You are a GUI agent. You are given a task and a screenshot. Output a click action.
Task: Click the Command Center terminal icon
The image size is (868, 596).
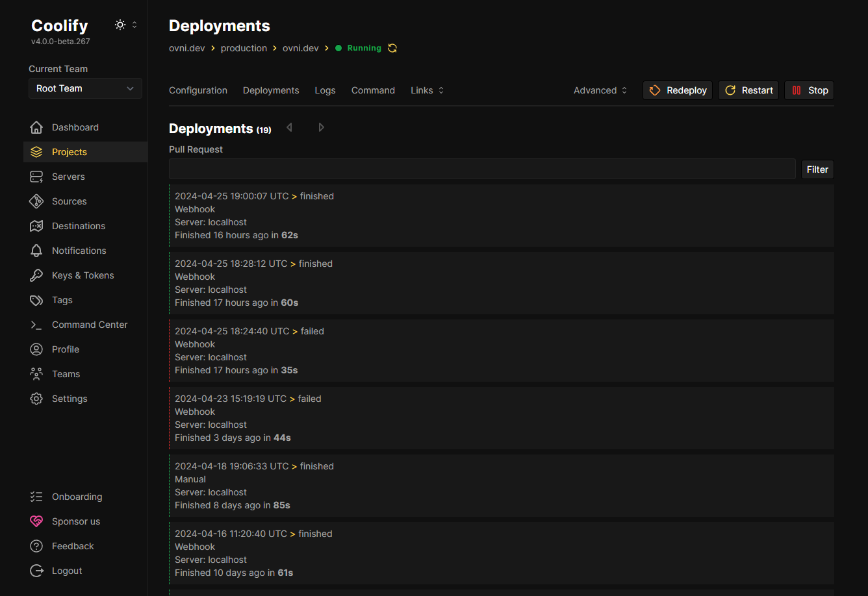[x=36, y=325]
